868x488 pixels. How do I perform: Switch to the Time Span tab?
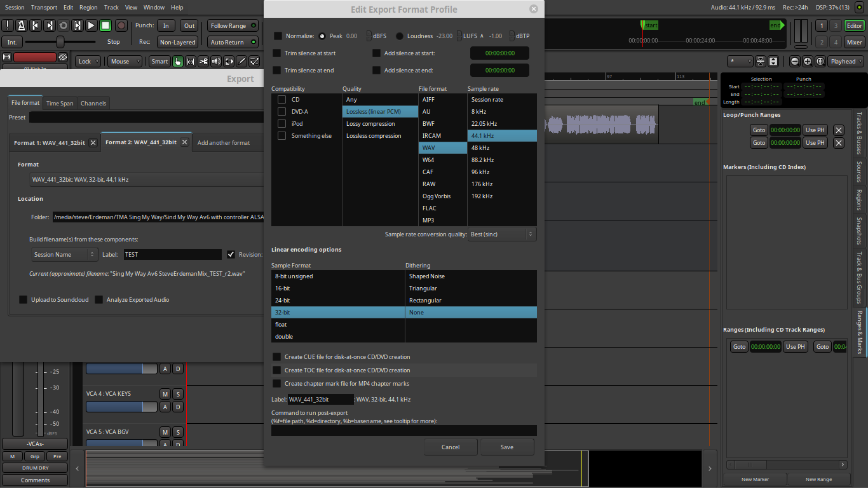pos(60,103)
